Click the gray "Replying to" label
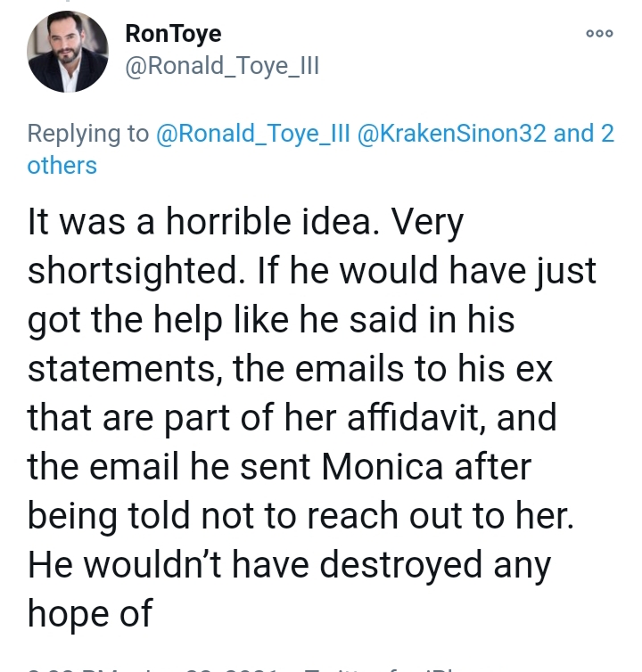Image resolution: width=642 pixels, height=672 pixels. pos(88,135)
